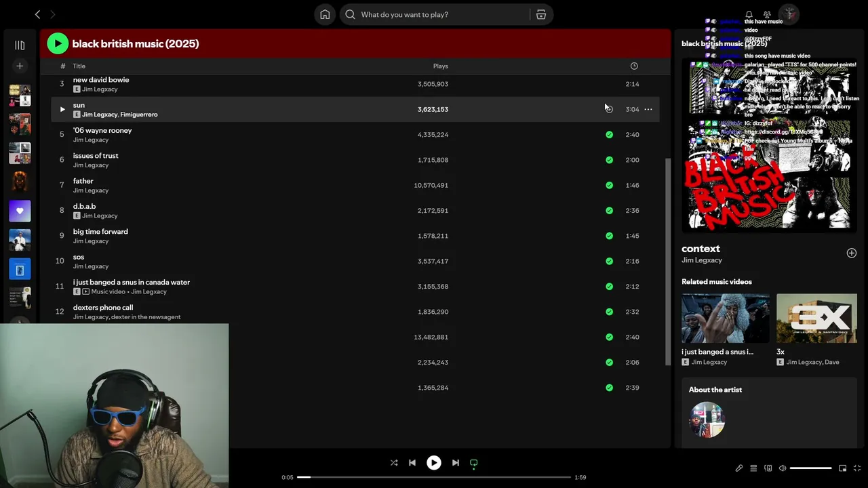Select track ''06 wayne rooney'
This screenshot has height=488, width=868.
[102, 130]
